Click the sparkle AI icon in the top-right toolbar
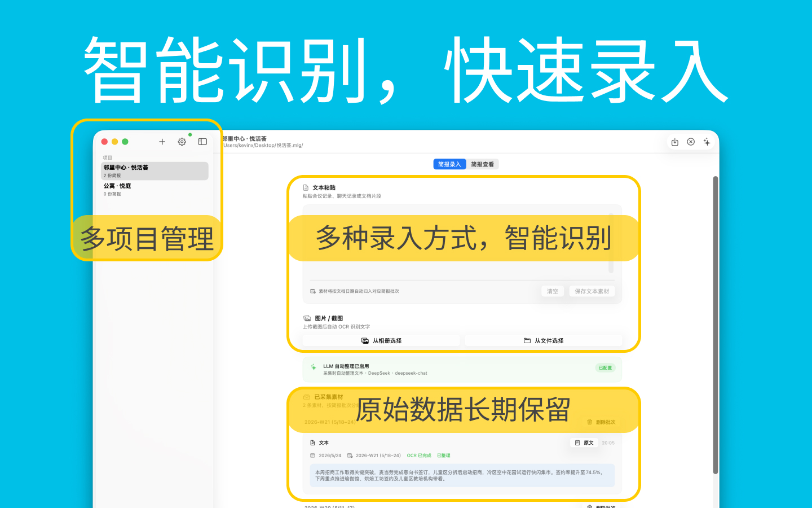 [707, 142]
